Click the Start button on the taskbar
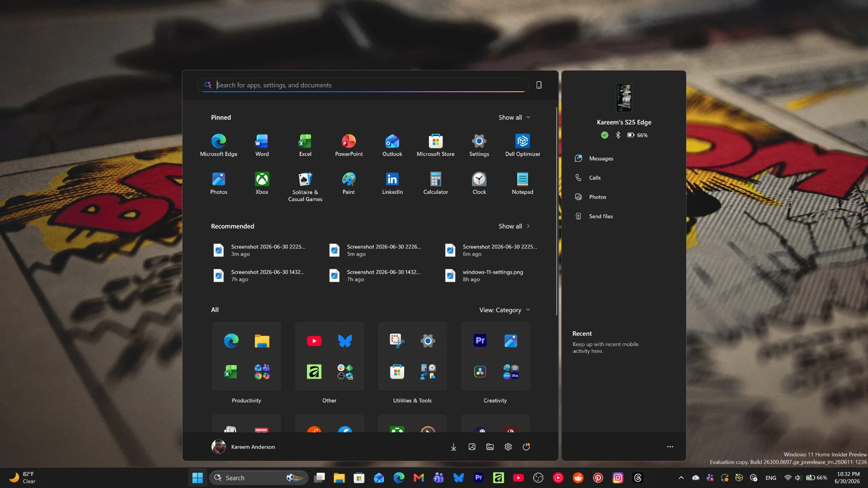868x488 pixels. [197, 478]
